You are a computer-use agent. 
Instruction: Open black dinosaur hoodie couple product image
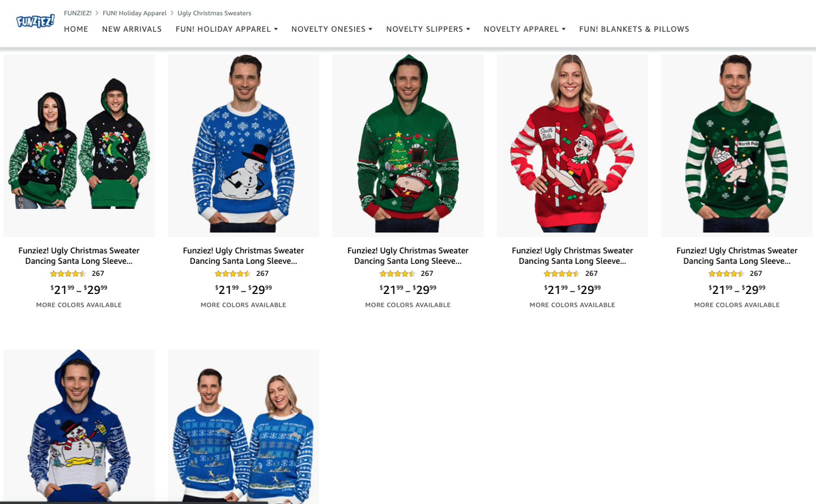[x=79, y=146]
